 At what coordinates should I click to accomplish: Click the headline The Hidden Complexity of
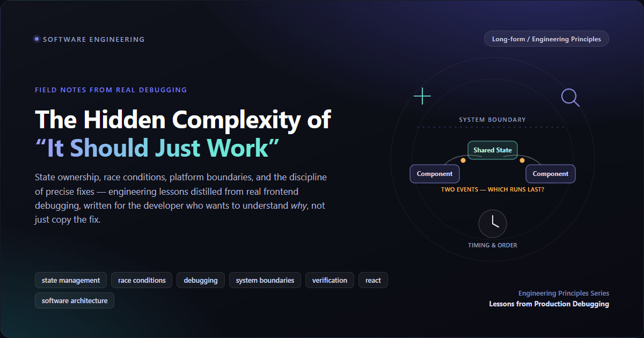point(183,119)
